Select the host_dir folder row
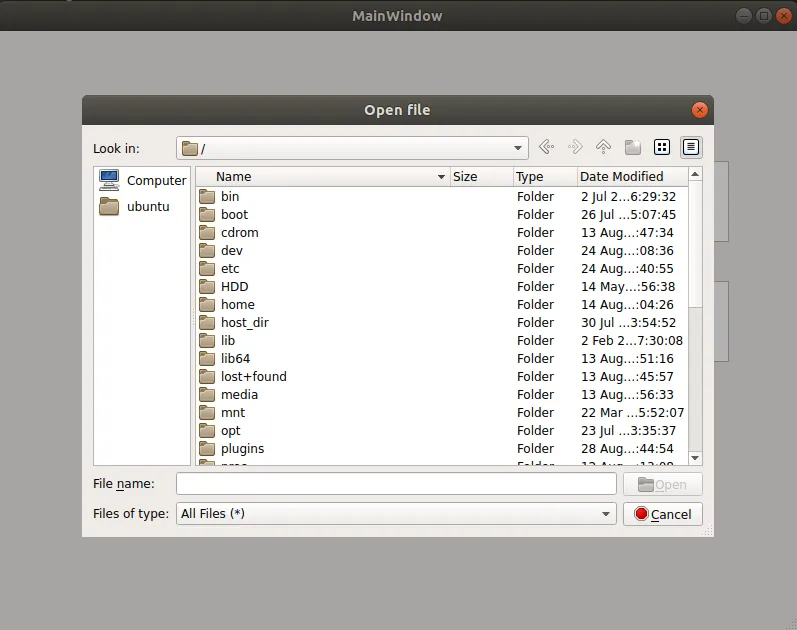 point(245,323)
